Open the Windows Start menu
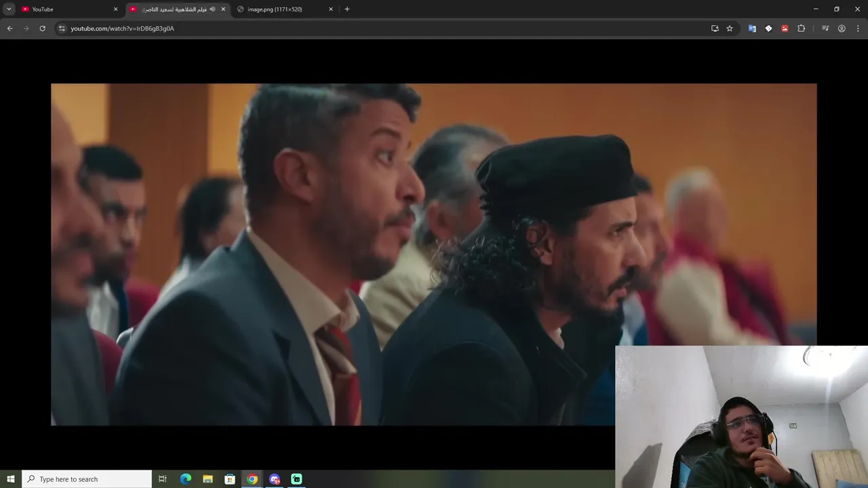This screenshot has width=868, height=488. 11,479
